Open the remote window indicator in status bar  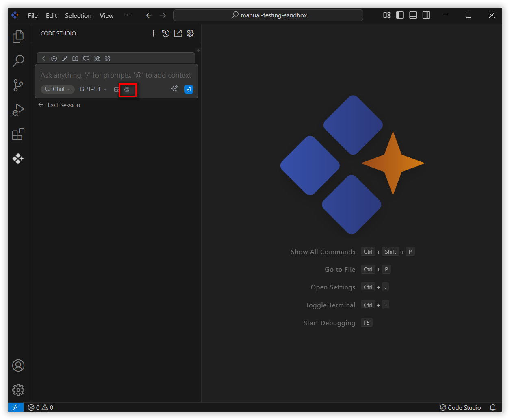click(x=15, y=407)
